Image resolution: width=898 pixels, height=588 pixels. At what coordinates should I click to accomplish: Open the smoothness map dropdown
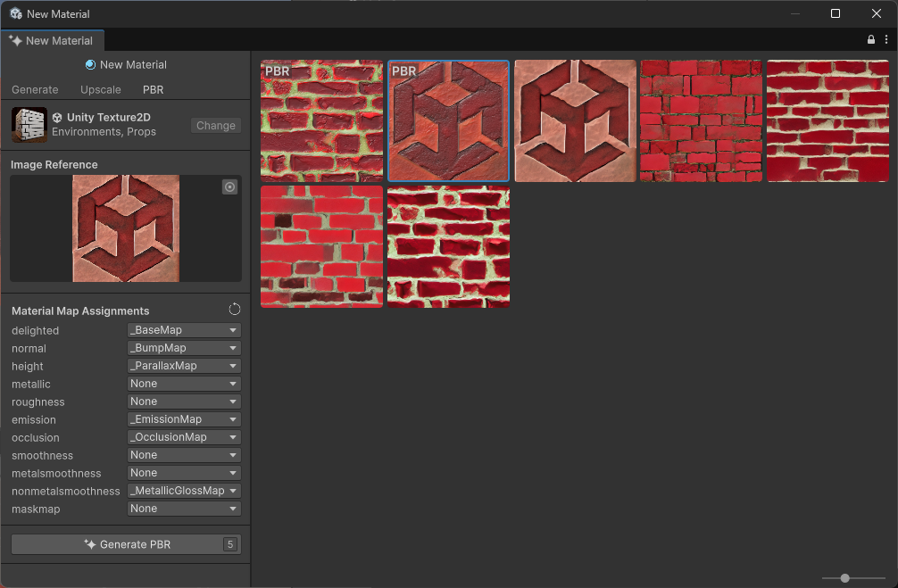click(184, 455)
